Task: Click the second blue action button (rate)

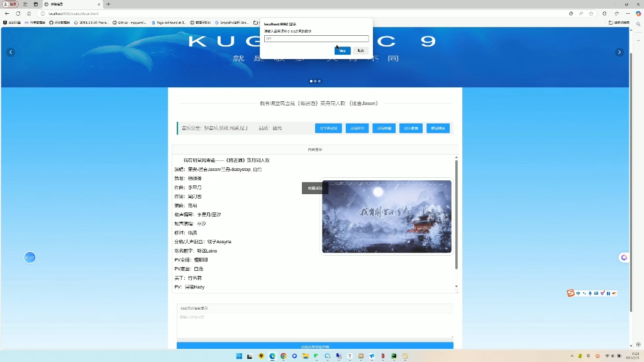Action: 357,128
